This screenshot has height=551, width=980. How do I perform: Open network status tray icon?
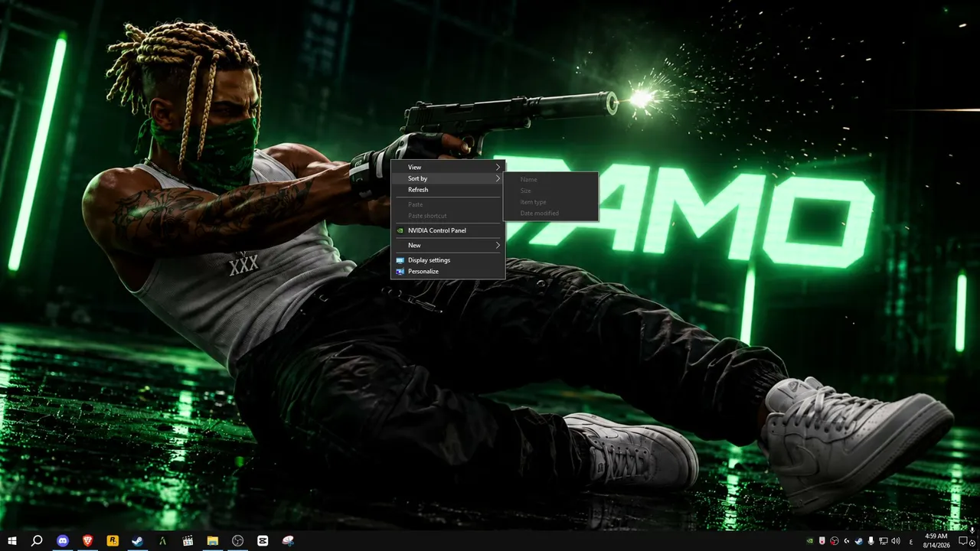coord(884,541)
